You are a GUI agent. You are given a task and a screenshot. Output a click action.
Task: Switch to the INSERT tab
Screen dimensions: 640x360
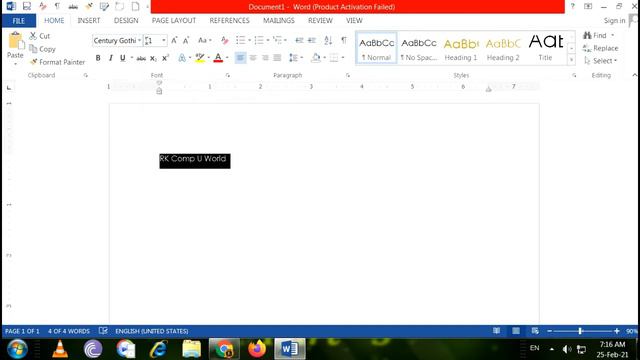click(89, 20)
